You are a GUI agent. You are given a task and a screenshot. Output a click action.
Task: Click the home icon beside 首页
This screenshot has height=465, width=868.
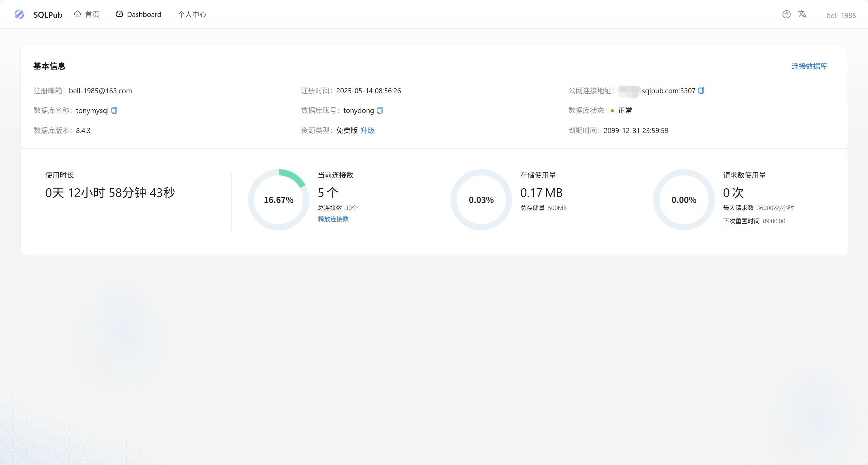click(x=78, y=14)
